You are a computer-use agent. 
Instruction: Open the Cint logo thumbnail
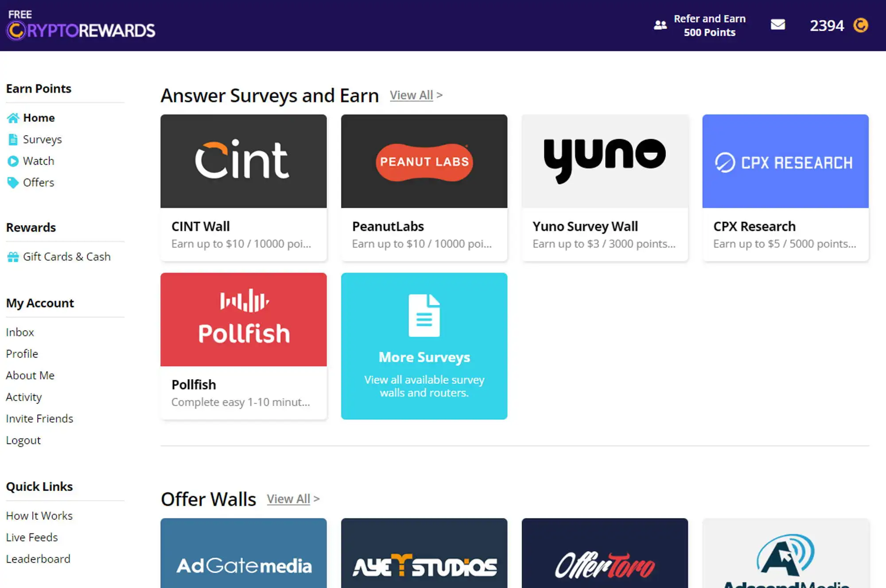244,161
